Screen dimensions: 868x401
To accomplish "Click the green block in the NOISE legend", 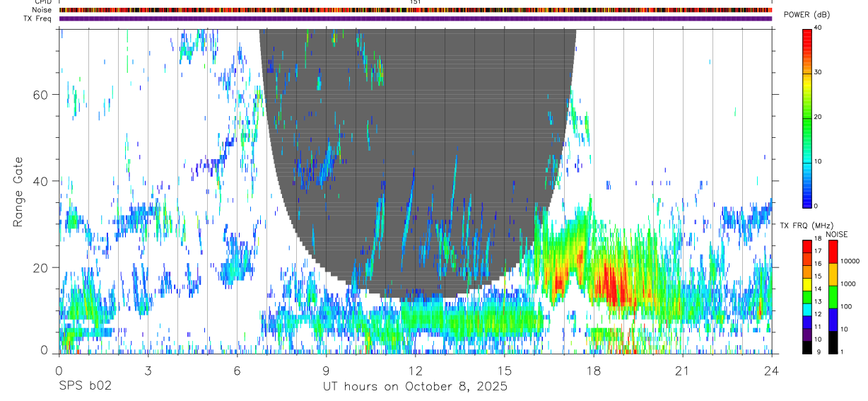I will click(x=833, y=297).
